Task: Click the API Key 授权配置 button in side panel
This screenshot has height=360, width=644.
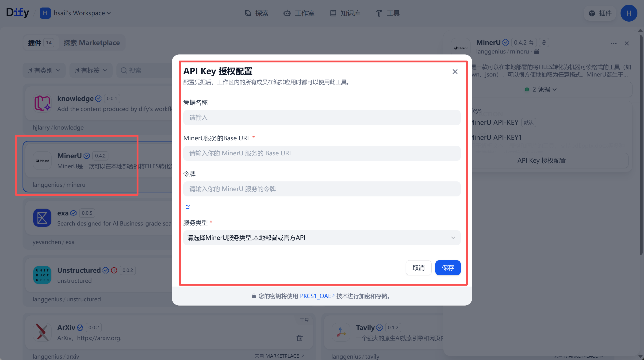Action: (541, 161)
